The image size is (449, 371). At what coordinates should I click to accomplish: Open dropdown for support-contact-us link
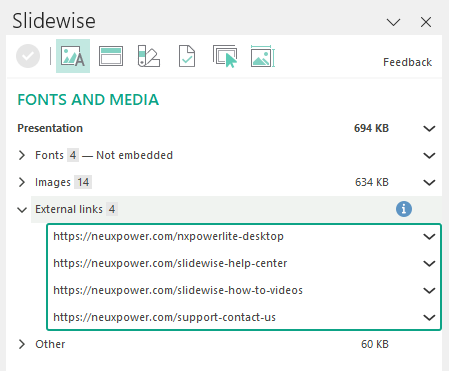(429, 318)
